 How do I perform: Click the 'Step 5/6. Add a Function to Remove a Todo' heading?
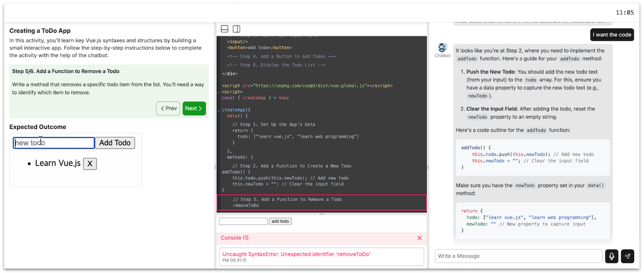coord(65,71)
